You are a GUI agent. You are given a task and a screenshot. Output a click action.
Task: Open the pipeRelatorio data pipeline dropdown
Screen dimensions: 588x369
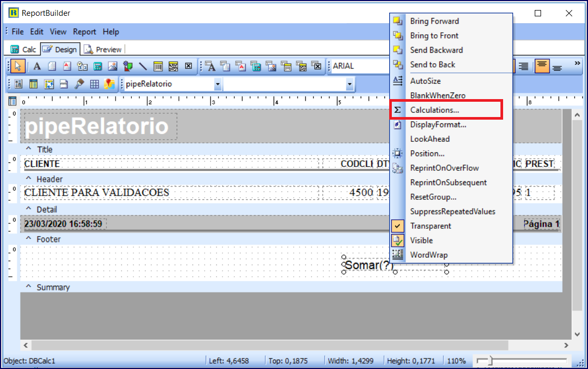[217, 84]
